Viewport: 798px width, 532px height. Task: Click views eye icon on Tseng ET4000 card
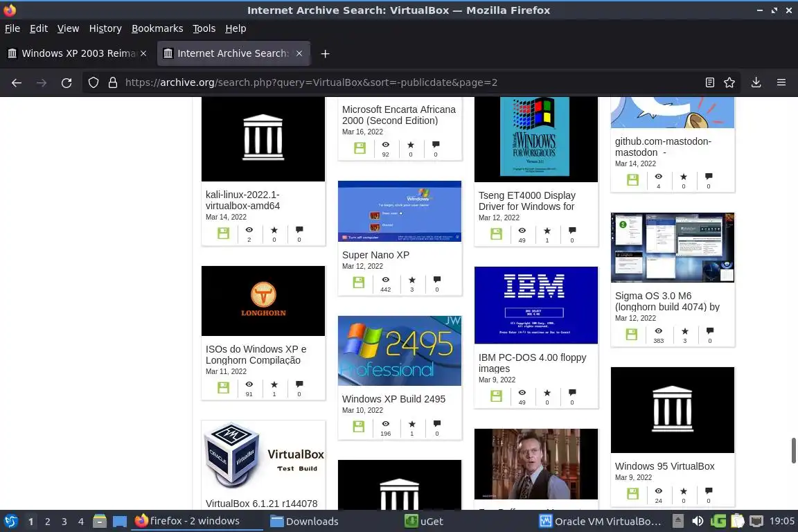(522, 231)
